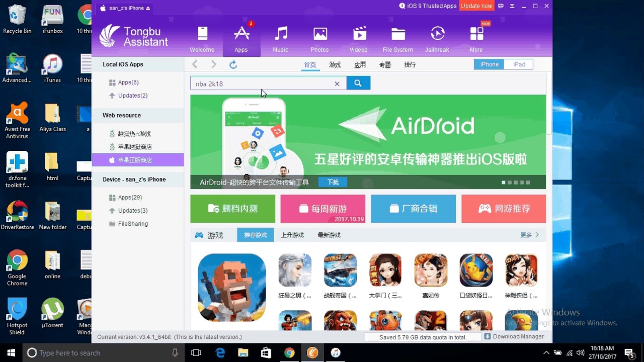Screen dimensions: 644x362
Task: Click the Windows Start button
Action: [11, 352]
